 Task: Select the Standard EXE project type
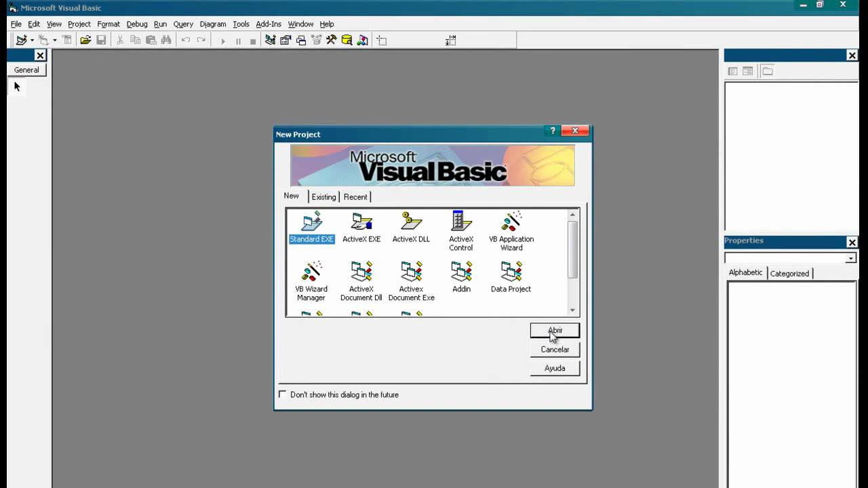click(311, 228)
